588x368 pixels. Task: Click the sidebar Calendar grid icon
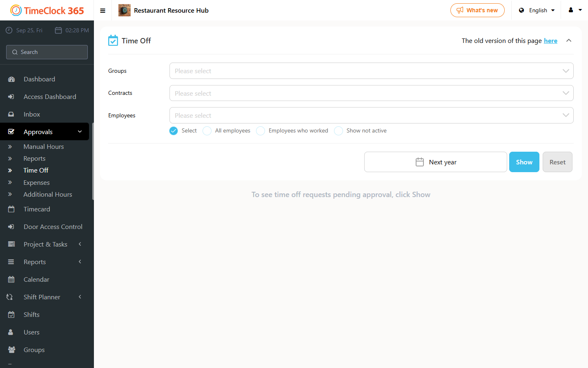[x=11, y=280]
